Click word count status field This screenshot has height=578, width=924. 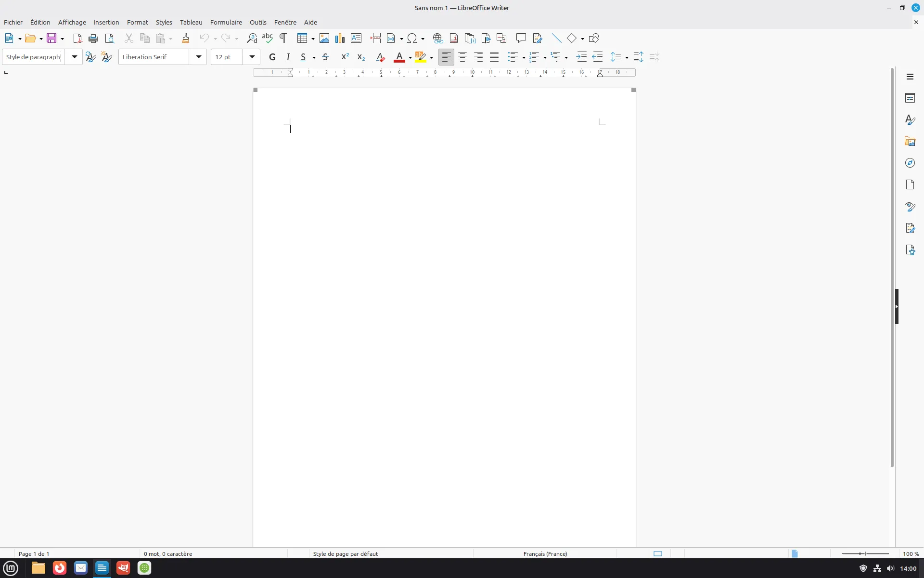168,554
